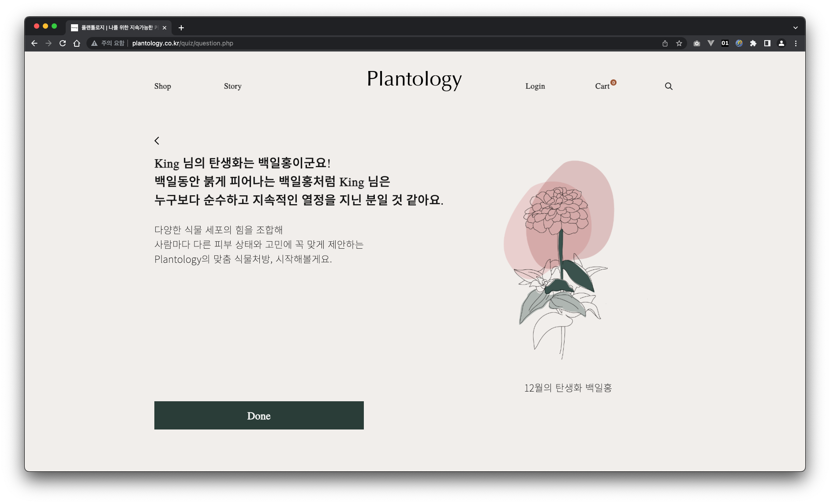Click the heading 'King 님의 탄생화는 백일홍이군요!'
The height and width of the screenshot is (504, 830).
[x=243, y=163]
